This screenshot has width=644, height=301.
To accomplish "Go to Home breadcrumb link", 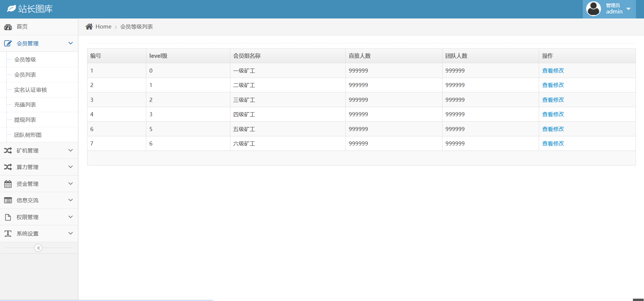I will pos(103,27).
